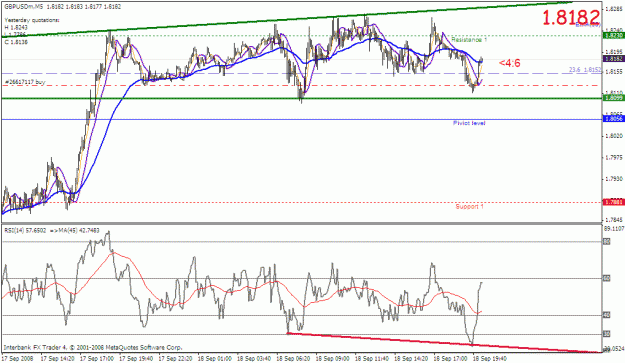Click the '17 Sep 2008' time axis label
This screenshot has width=625, height=363.
point(18,359)
